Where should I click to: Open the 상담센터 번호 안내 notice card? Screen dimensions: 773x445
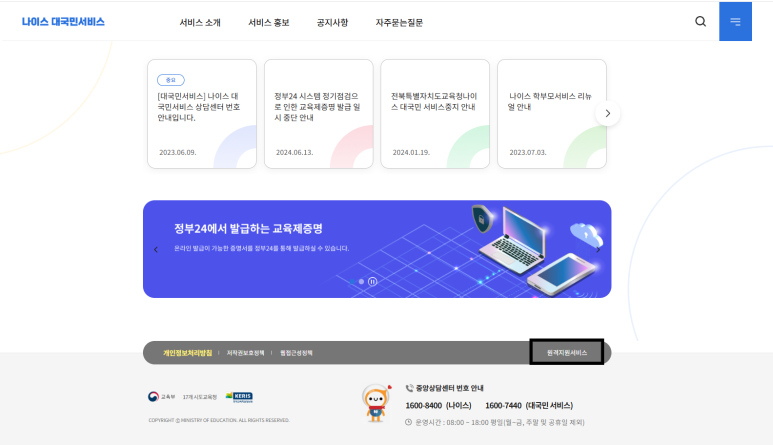tap(202, 114)
